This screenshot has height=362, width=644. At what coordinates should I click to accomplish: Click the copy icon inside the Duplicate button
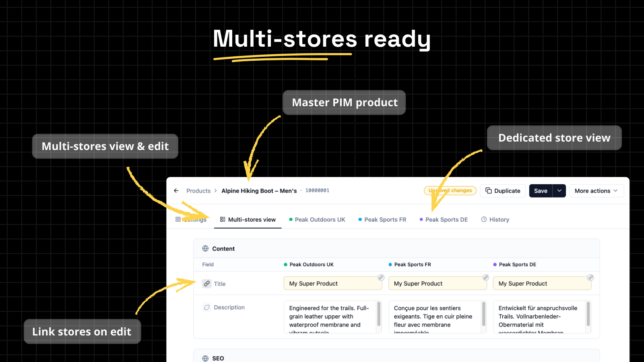[489, 191]
